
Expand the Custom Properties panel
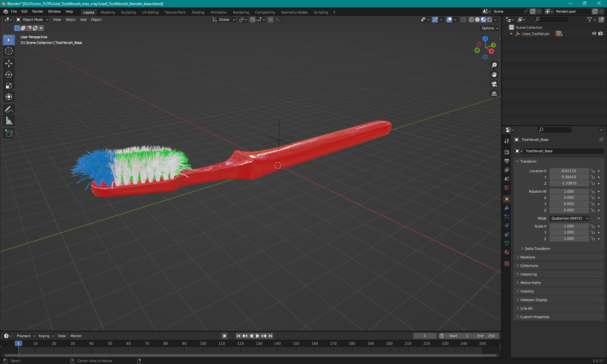pos(534,317)
